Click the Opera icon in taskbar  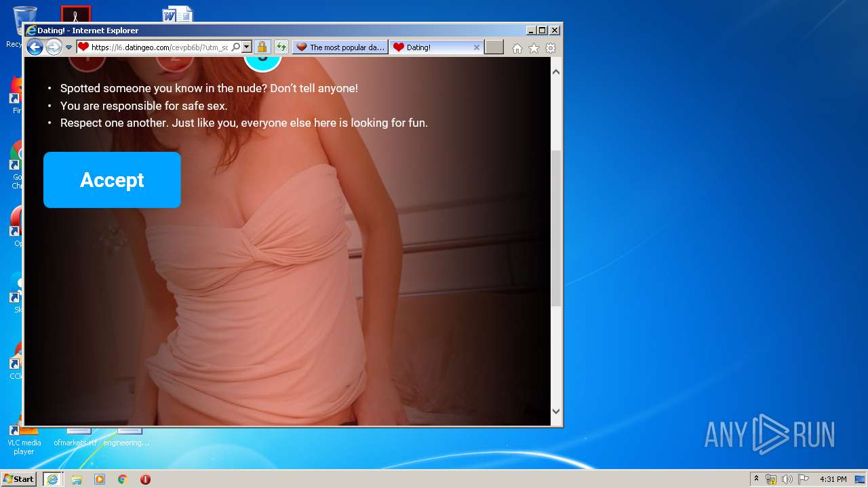145,479
